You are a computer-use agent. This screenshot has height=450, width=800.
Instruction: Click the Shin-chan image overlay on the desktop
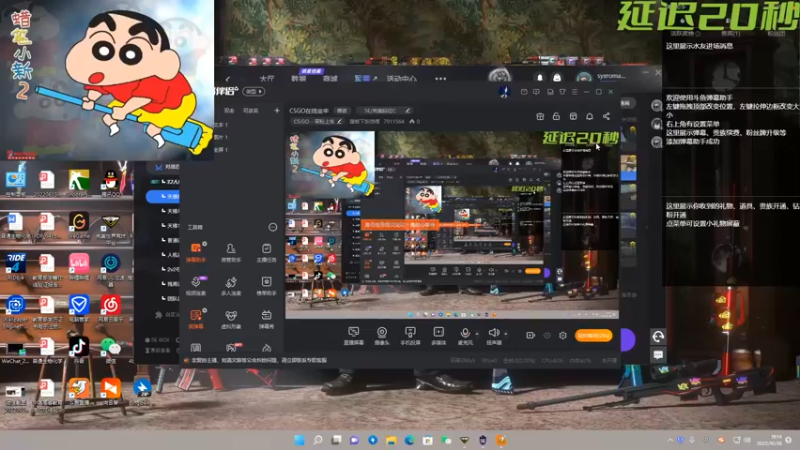coord(107,80)
